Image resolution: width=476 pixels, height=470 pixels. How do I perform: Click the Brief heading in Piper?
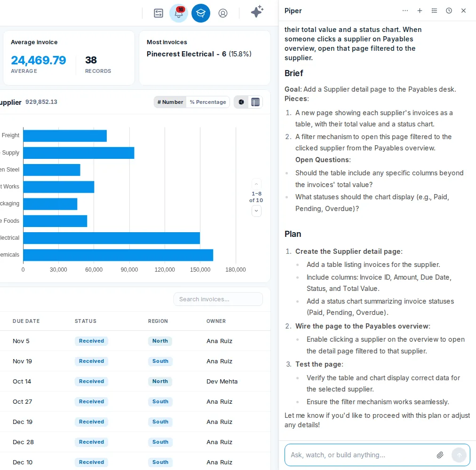[x=294, y=73]
